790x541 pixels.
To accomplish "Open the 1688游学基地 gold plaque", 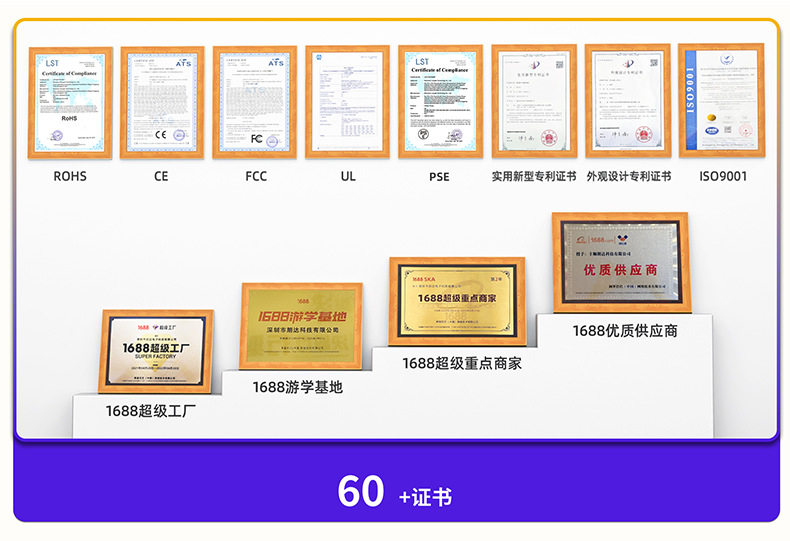I will pyautogui.click(x=301, y=326).
